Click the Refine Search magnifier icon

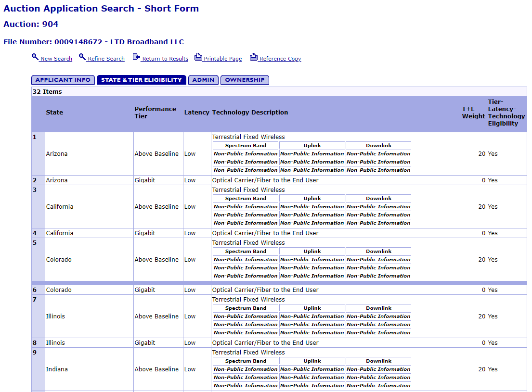pos(82,57)
